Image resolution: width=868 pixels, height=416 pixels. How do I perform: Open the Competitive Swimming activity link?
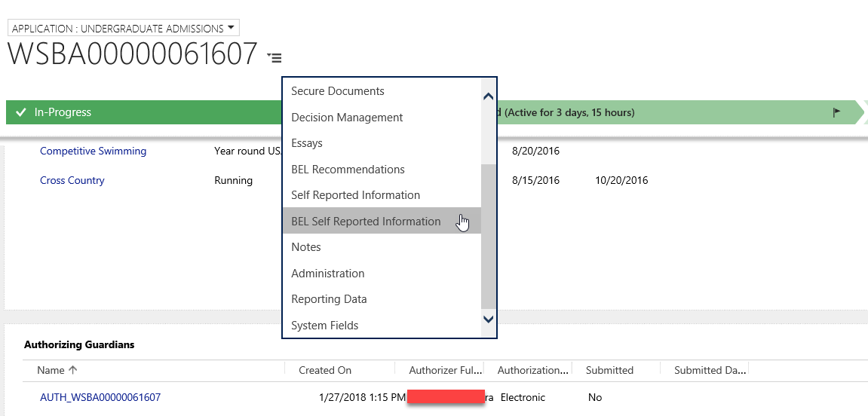[93, 151]
